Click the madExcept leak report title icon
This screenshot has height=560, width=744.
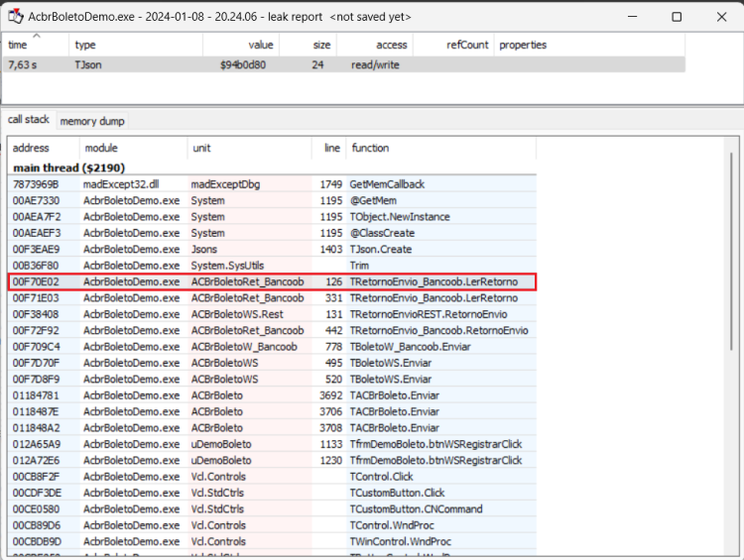[15, 17]
